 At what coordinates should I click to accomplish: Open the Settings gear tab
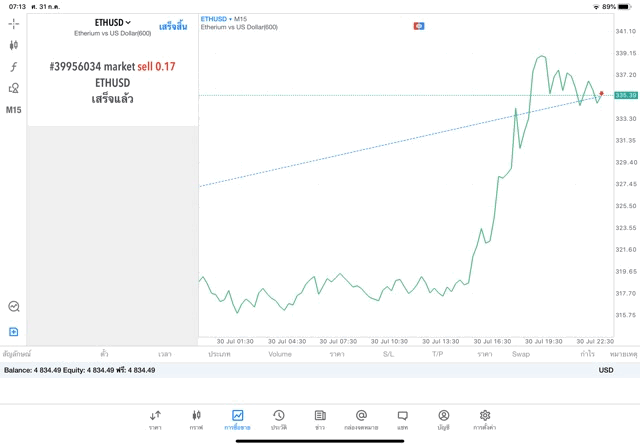484,419
